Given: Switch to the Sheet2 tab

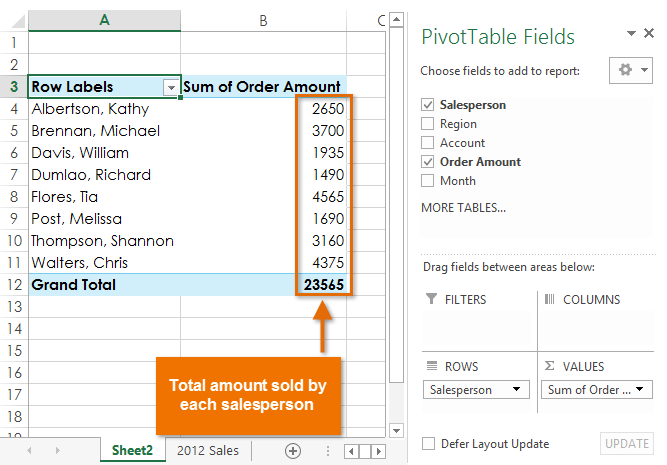Looking at the screenshot, I should point(132,450).
